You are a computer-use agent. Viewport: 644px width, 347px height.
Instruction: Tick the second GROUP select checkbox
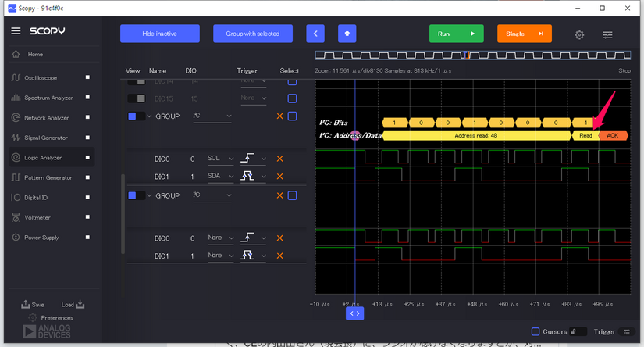coord(292,195)
